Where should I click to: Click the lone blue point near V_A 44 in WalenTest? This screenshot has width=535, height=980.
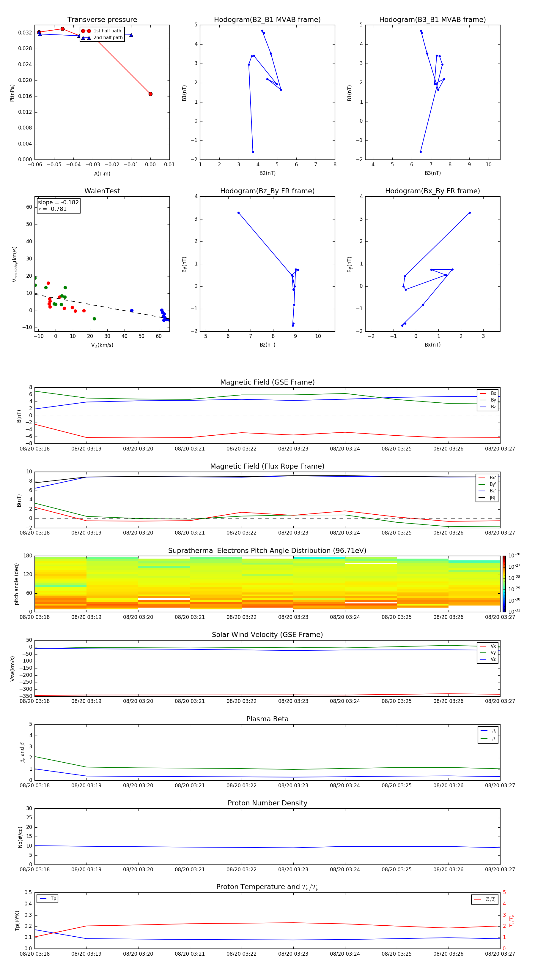[132, 310]
